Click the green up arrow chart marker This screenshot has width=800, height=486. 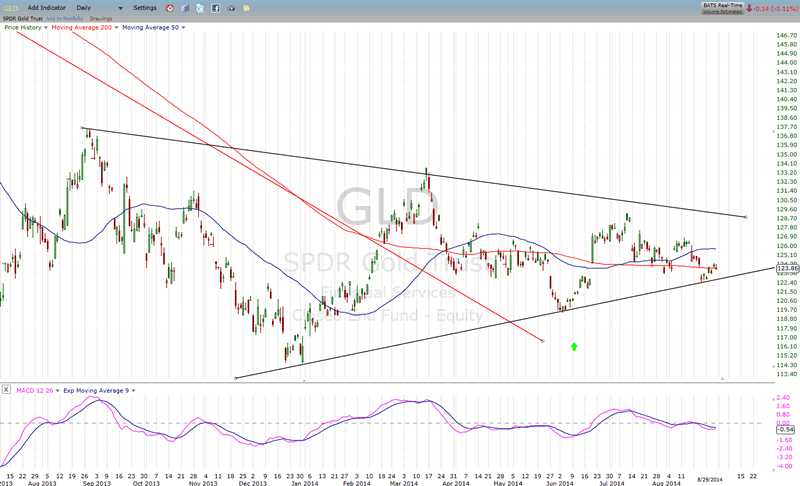click(x=574, y=346)
